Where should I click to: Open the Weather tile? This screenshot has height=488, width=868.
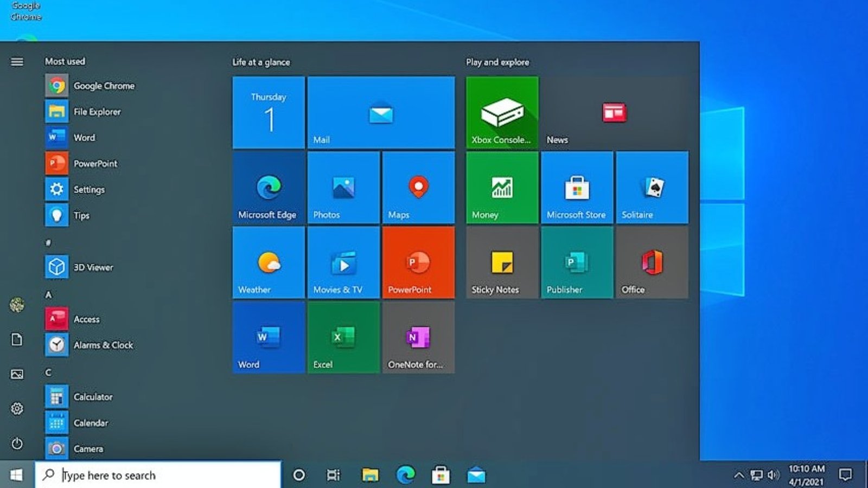pos(267,262)
